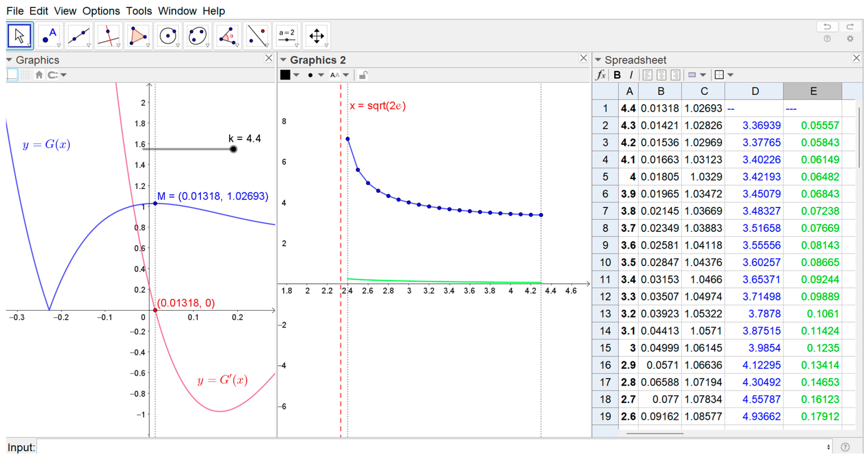This screenshot has width=868, height=460.
Task: Select spreadsheet column B header
Action: click(660, 91)
